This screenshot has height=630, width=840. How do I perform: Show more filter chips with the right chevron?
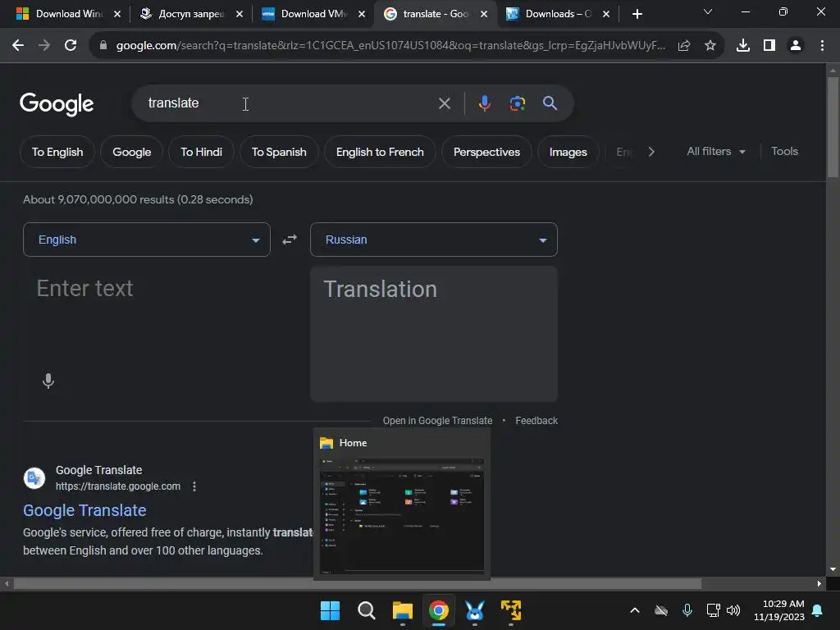coord(651,152)
